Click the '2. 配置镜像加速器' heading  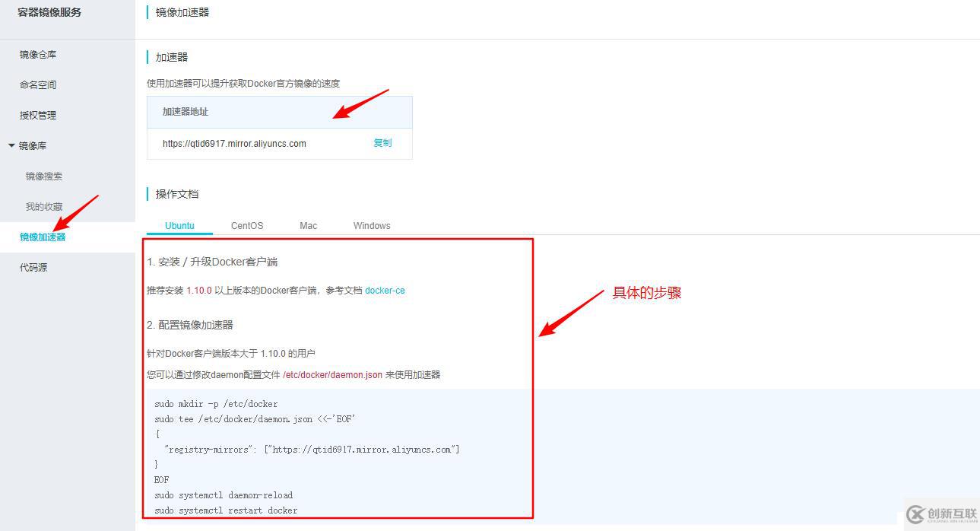tap(190, 325)
